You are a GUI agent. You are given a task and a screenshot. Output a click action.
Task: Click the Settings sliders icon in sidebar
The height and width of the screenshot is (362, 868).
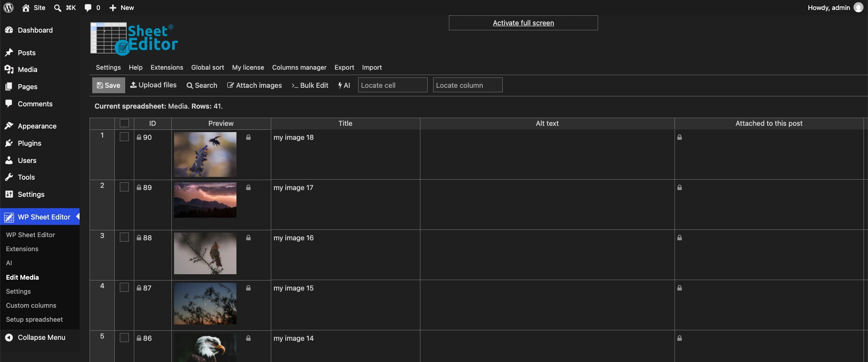(9, 194)
